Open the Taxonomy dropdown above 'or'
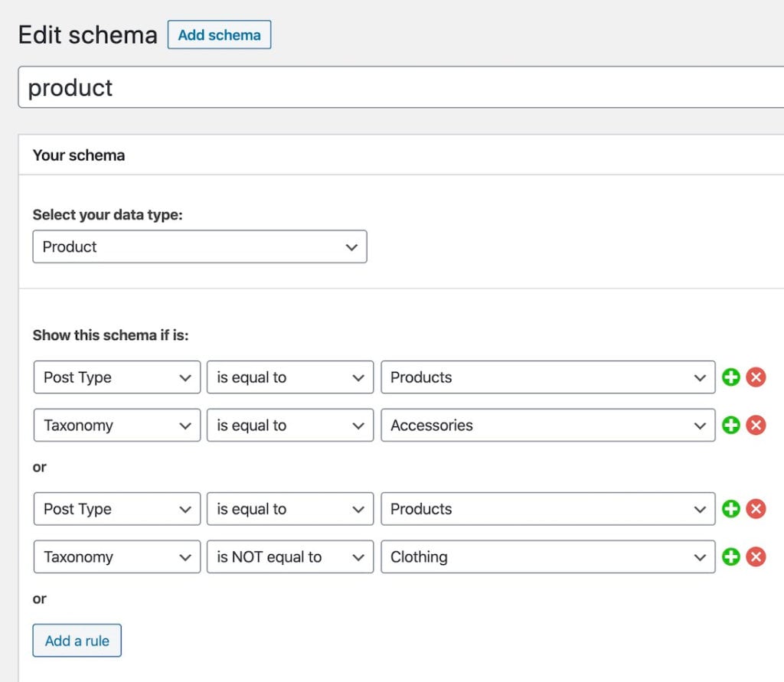Screen dimensions: 784x682 click(116, 425)
